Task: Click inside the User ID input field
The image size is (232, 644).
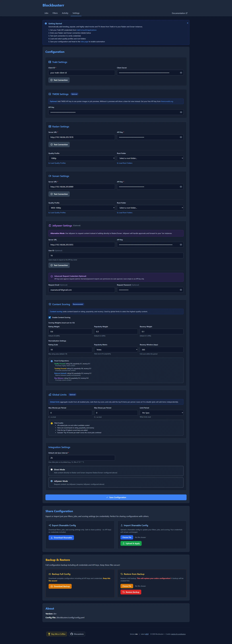Action: point(116,255)
